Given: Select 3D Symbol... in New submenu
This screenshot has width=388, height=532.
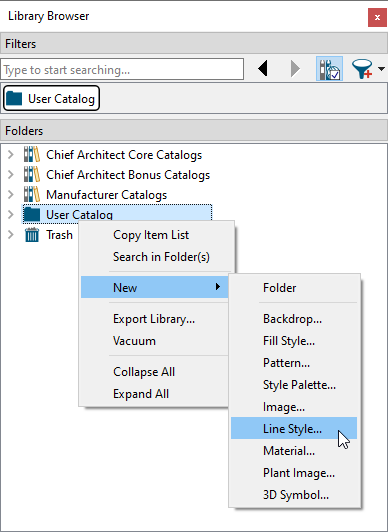Looking at the screenshot, I should 294,495.
